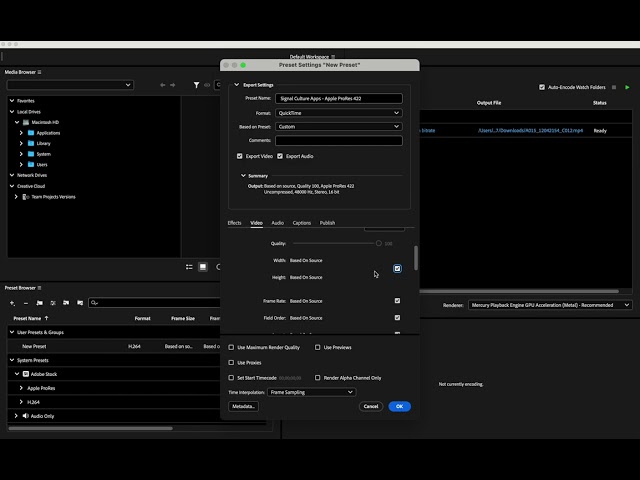The height and width of the screenshot is (480, 640).
Task: Collapse the Local Drives tree node
Action: 12,111
